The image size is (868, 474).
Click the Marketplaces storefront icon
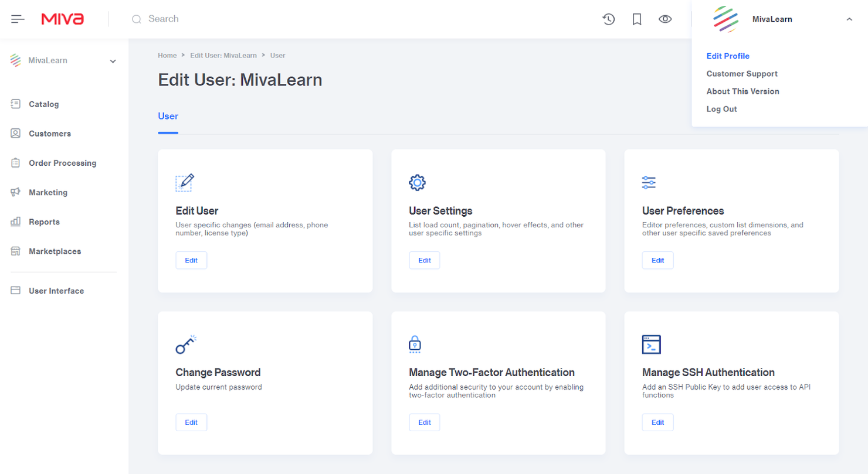pyautogui.click(x=16, y=251)
